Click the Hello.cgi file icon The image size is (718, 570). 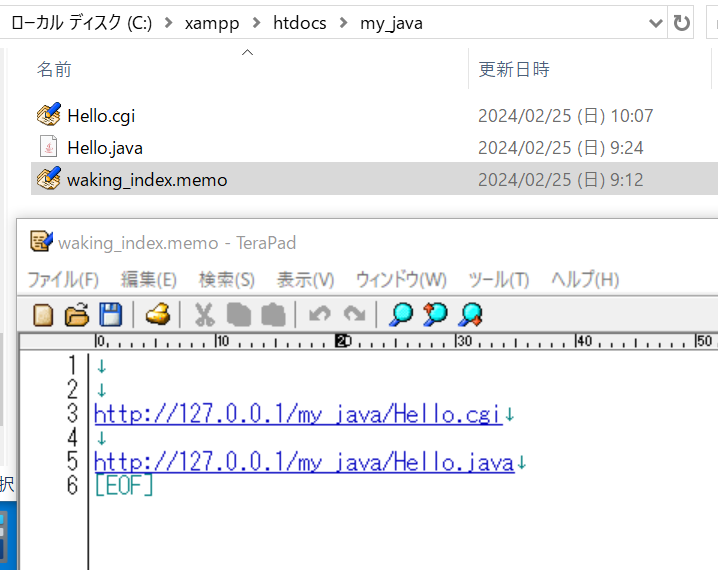click(49, 115)
